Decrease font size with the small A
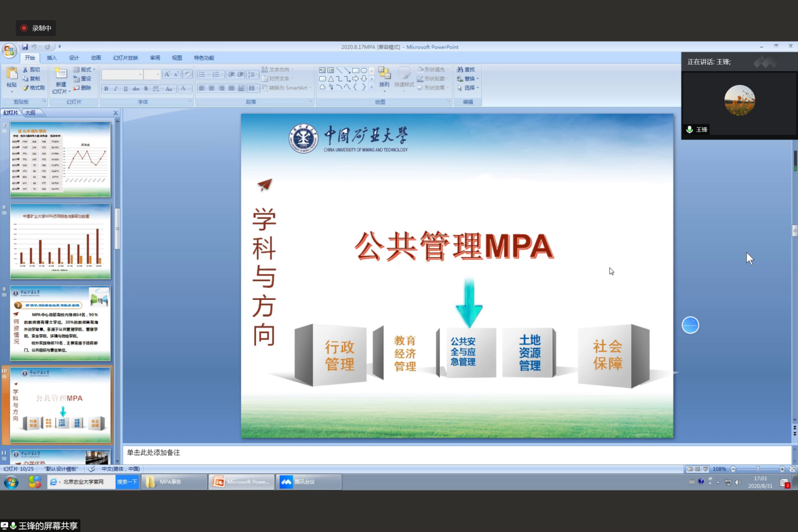798x532 pixels. point(176,74)
